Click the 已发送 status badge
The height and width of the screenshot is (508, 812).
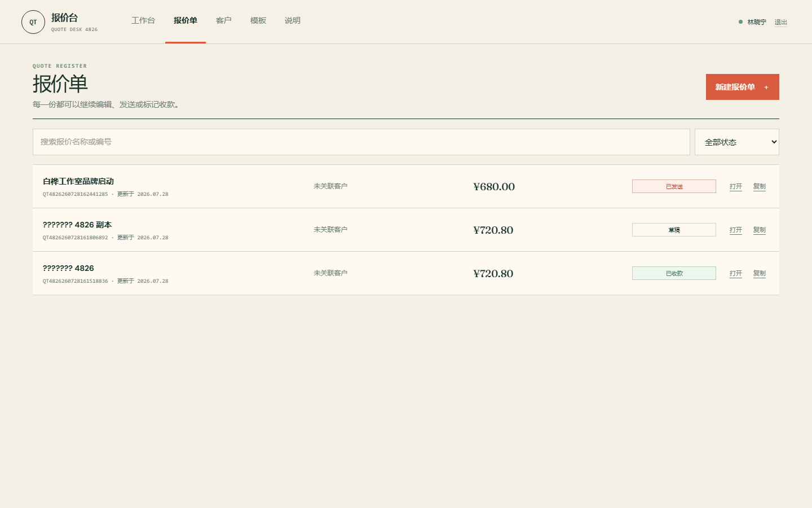pyautogui.click(x=674, y=186)
